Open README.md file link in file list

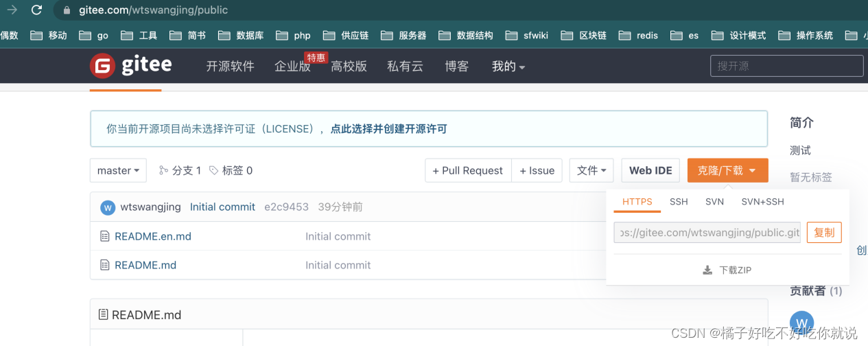pos(145,265)
